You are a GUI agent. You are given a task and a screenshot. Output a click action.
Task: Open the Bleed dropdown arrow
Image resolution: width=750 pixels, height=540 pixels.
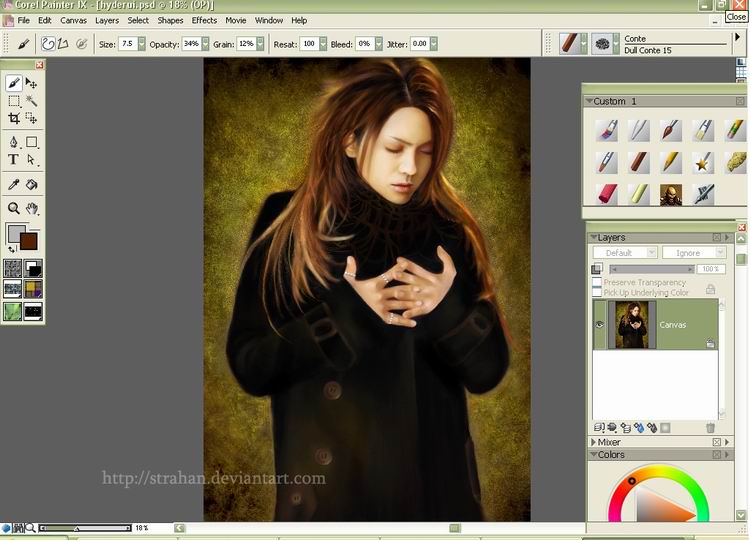point(379,44)
